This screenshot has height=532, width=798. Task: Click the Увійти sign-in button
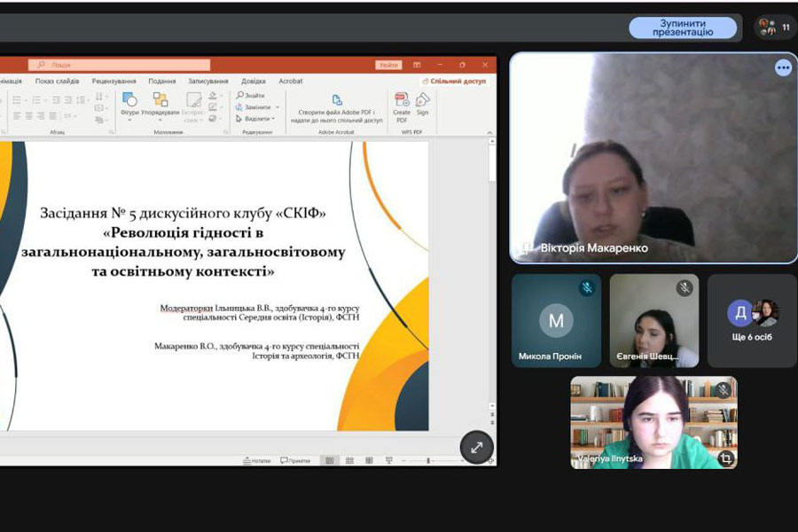point(388,65)
